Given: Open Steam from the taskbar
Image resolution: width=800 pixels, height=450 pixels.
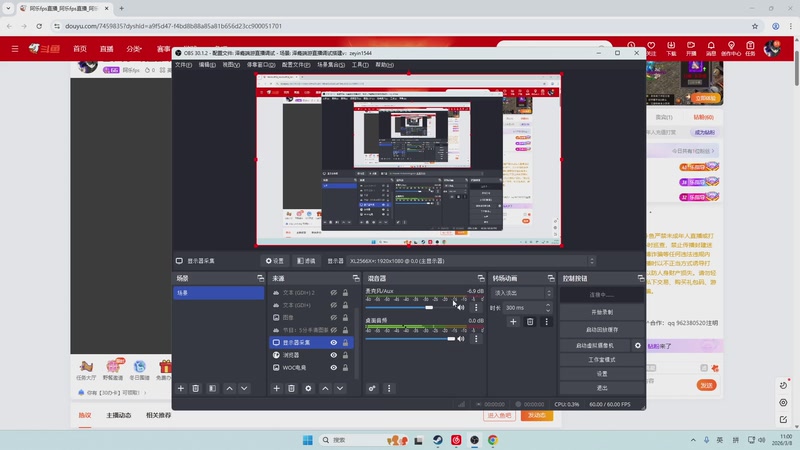Looking at the screenshot, I should tap(438, 440).
